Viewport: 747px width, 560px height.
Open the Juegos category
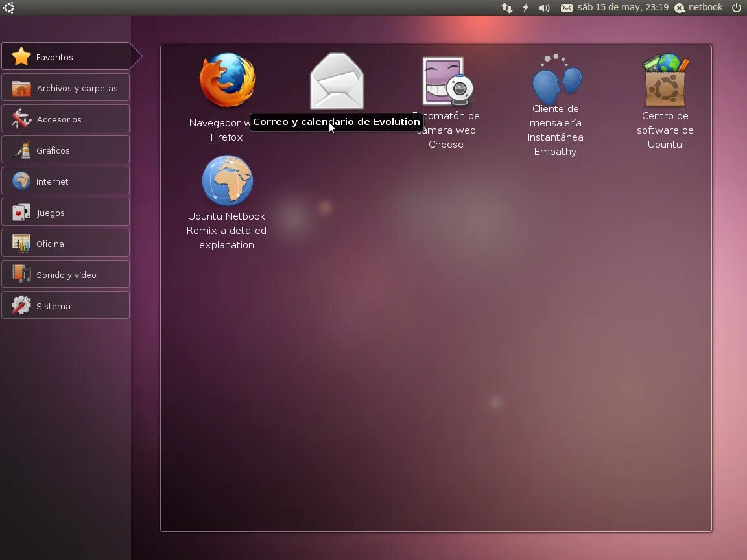65,212
